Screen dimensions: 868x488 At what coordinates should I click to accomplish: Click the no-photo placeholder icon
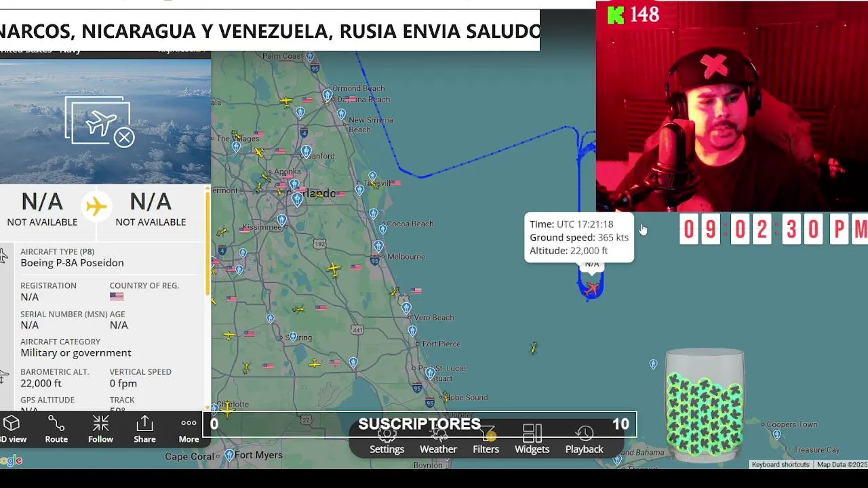[x=100, y=121]
